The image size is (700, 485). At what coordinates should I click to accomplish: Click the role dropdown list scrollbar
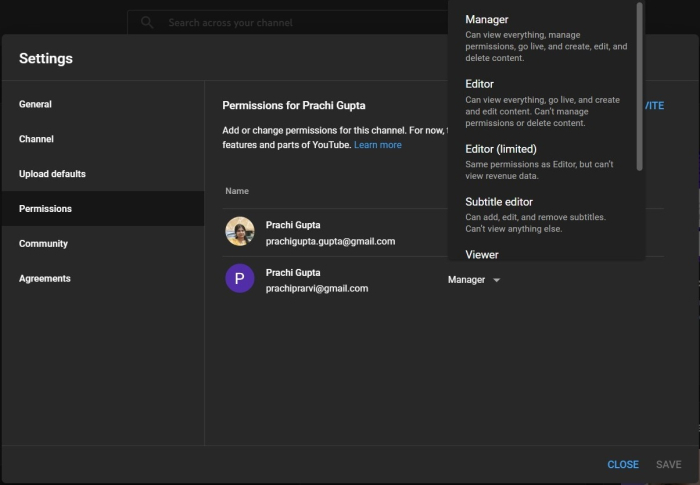click(640, 85)
